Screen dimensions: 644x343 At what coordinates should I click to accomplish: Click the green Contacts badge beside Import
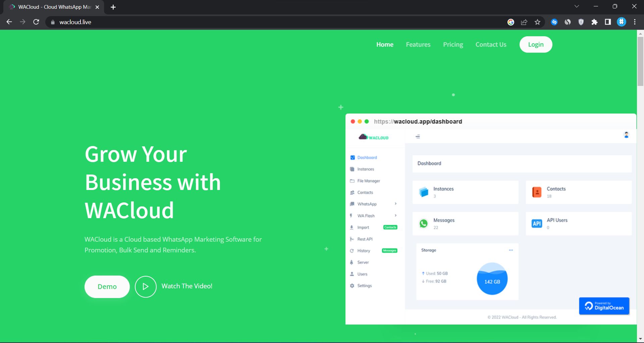point(390,227)
